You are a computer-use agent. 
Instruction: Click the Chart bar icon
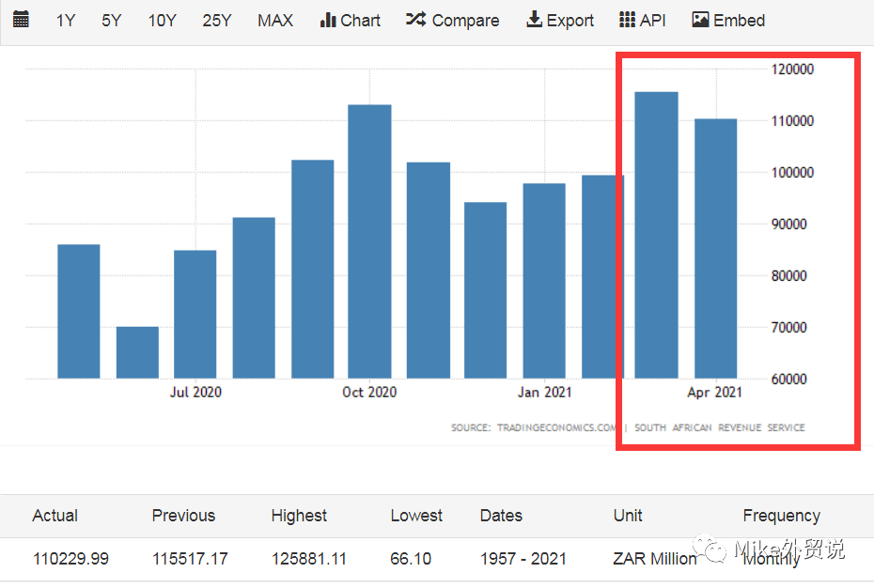pos(328,20)
